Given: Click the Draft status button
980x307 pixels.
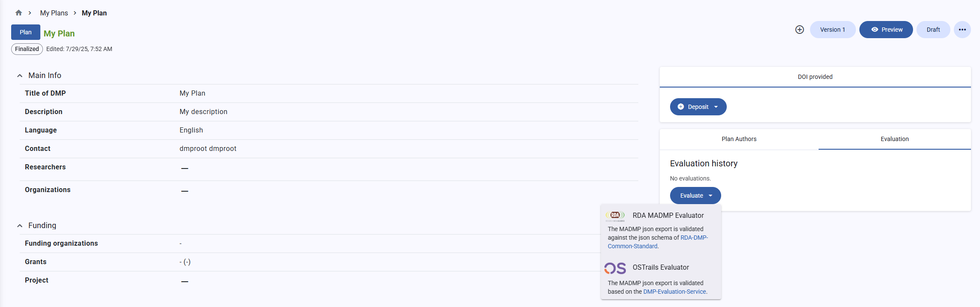Looking at the screenshot, I should click(933, 30).
